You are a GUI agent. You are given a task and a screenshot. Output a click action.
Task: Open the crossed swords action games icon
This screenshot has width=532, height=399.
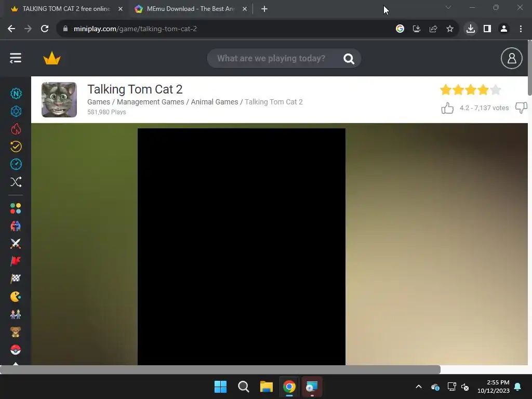click(16, 244)
